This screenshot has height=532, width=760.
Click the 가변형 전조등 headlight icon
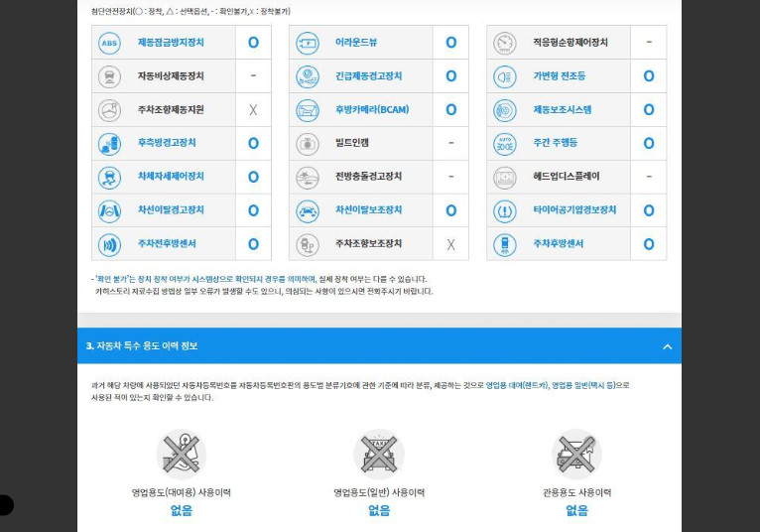click(505, 76)
